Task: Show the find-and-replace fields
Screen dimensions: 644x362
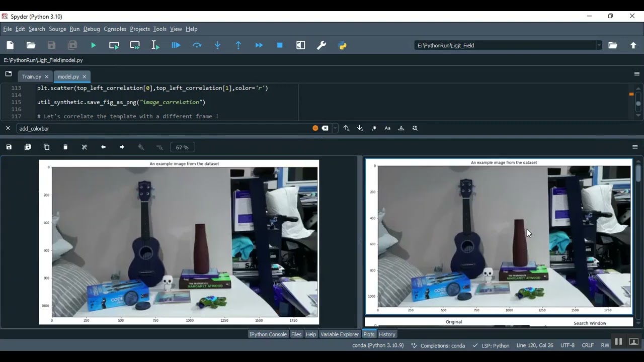Action: pyautogui.click(x=415, y=128)
